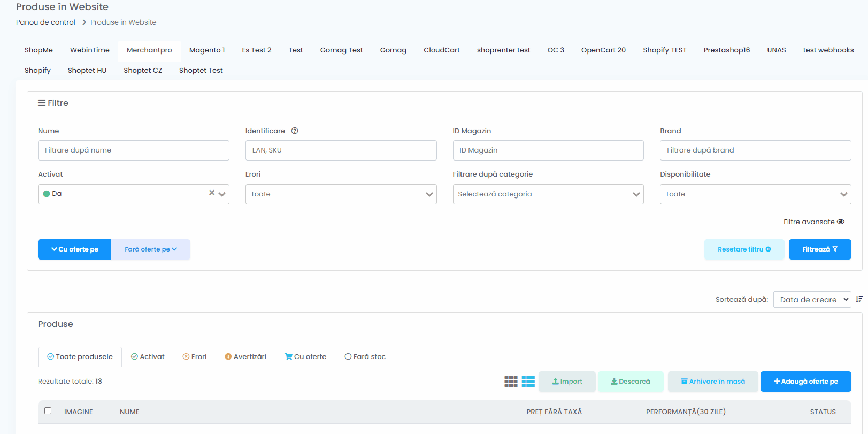The image size is (868, 434).
Task: Expand Selectează categoria dropdown
Action: click(x=548, y=194)
